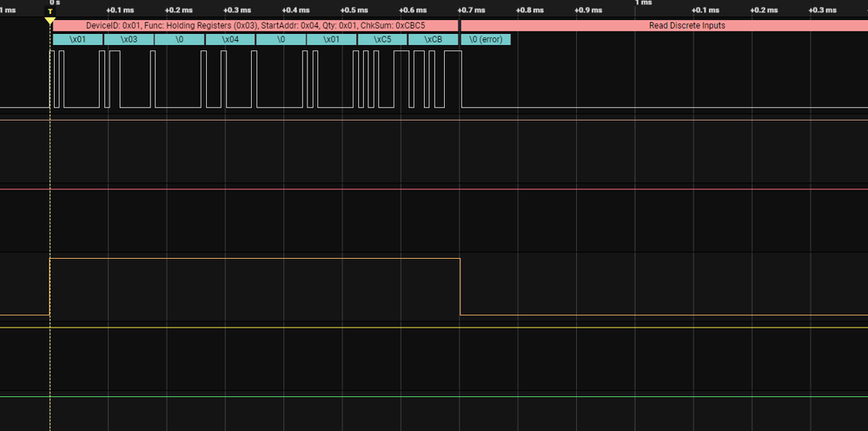Select the yellow trigger marker T
This screenshot has width=868, height=431.
tap(50, 11)
